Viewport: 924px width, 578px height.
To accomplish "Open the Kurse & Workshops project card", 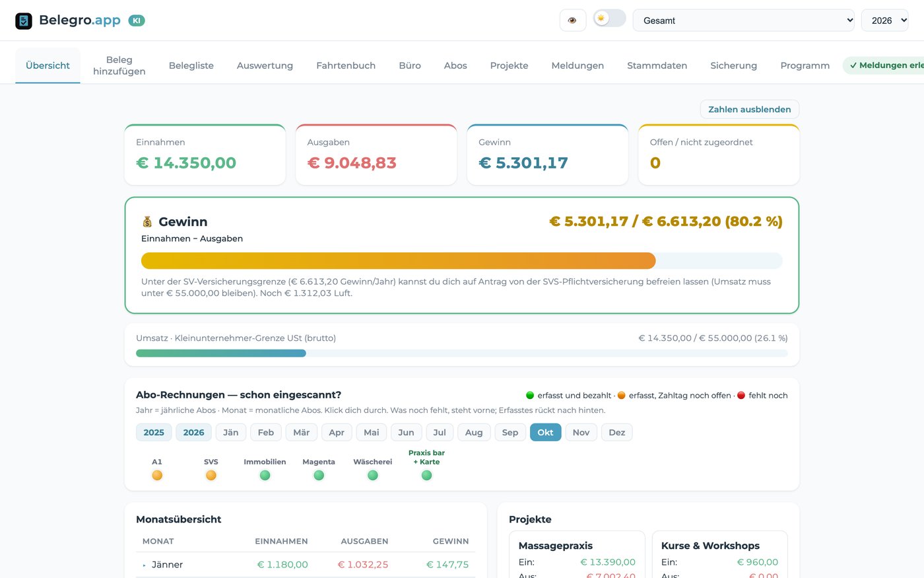I will pyautogui.click(x=719, y=555).
